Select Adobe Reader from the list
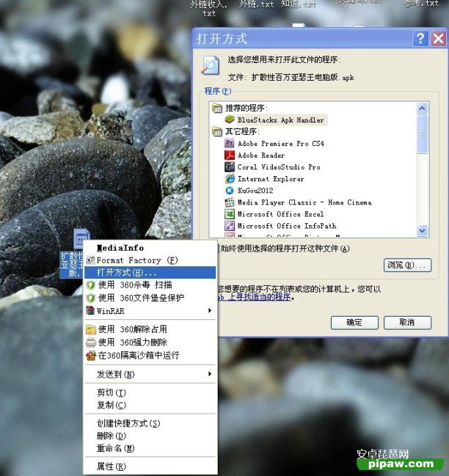Viewport: 449px width, 476px height. tap(261, 155)
